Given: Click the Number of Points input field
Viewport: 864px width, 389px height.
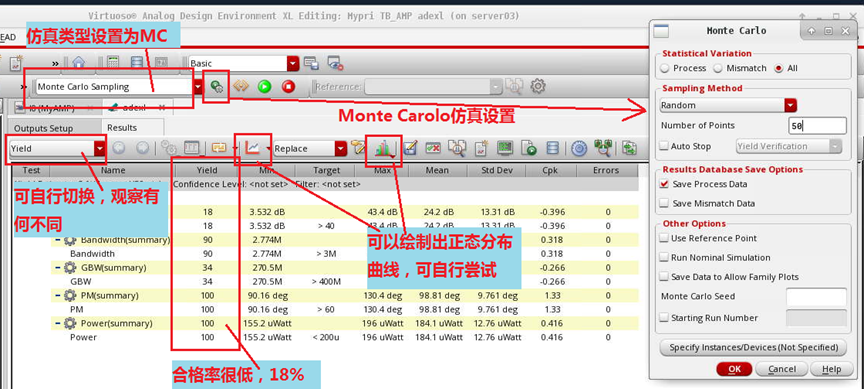Looking at the screenshot, I should pos(817,126).
